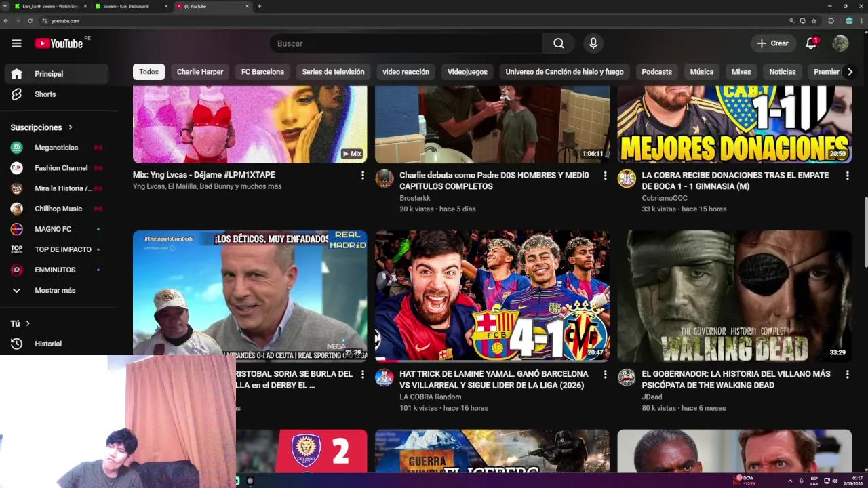Image resolution: width=868 pixels, height=488 pixels.
Task: Open LA COBRA Random channel avatar
Action: coord(384,378)
